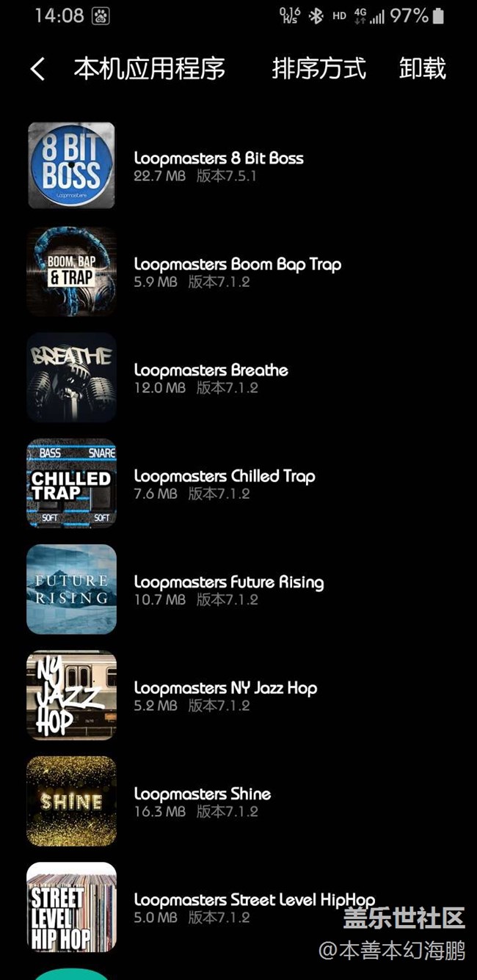The width and height of the screenshot is (477, 980).
Task: Open the 排序方式 sort options
Action: (x=319, y=68)
